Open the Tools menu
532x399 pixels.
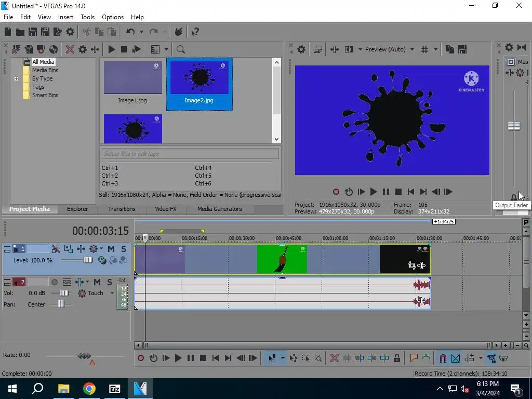point(87,17)
